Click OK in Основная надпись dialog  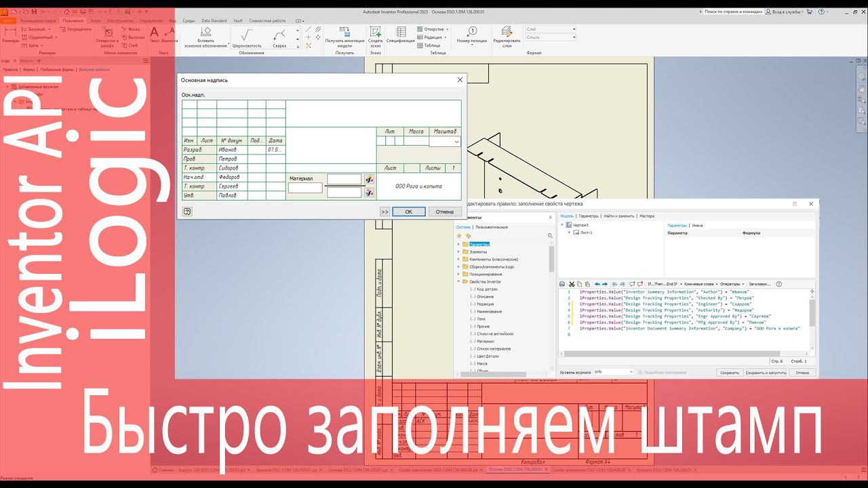click(x=409, y=211)
